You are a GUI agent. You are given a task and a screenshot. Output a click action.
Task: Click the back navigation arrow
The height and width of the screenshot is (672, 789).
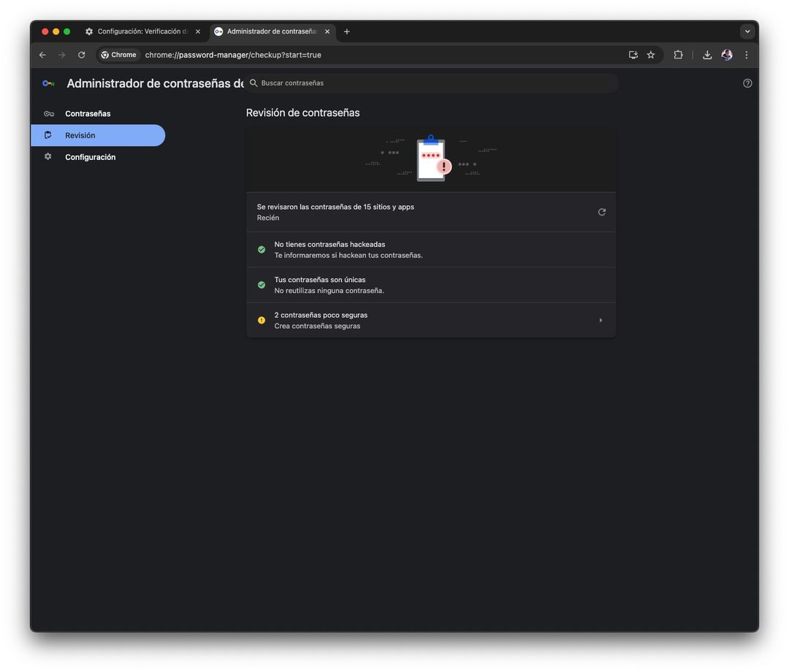42,54
